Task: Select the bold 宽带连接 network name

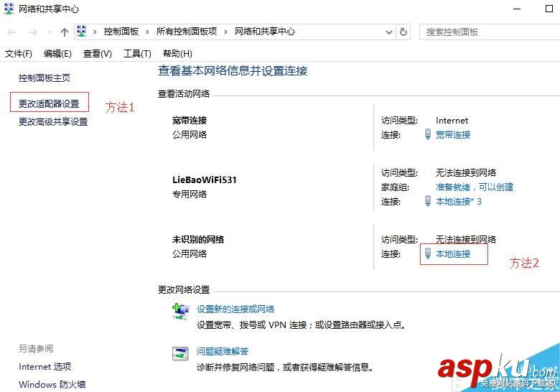Action: (x=190, y=121)
